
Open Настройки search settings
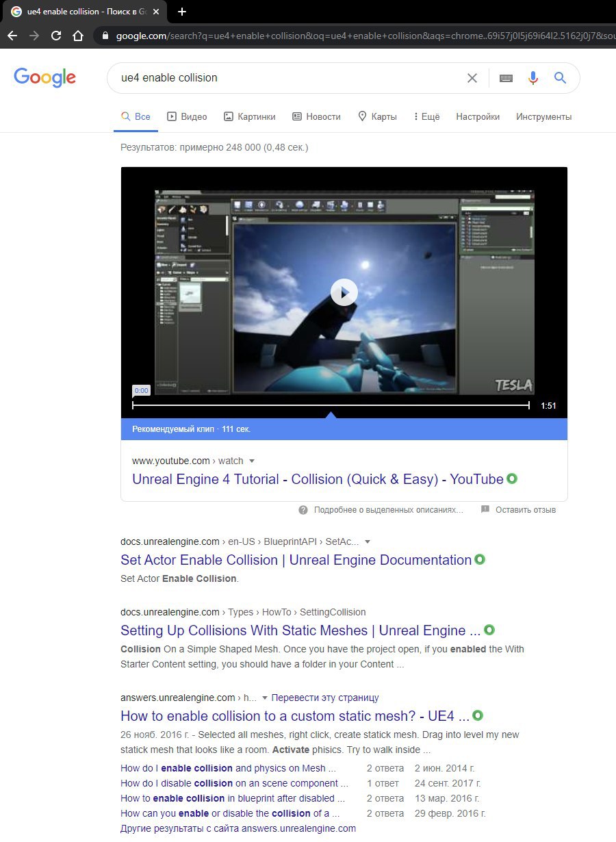click(x=478, y=117)
